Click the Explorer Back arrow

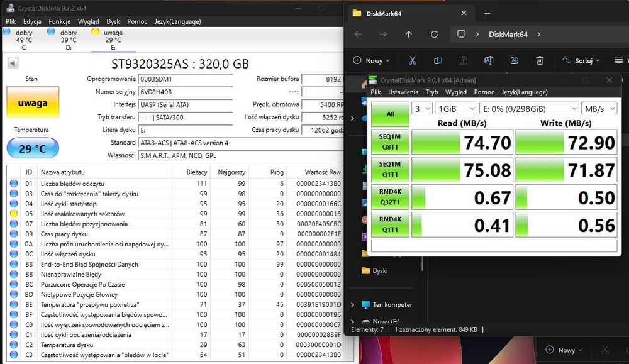coord(358,35)
